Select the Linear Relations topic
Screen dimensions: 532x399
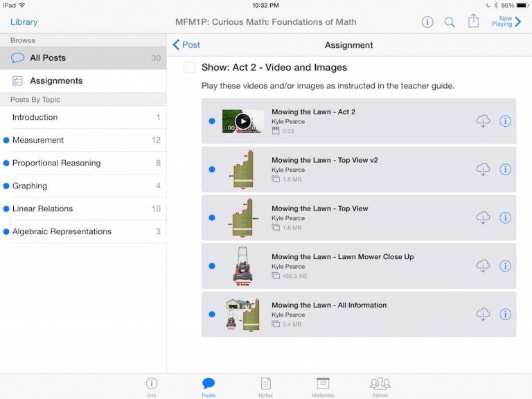tap(42, 209)
